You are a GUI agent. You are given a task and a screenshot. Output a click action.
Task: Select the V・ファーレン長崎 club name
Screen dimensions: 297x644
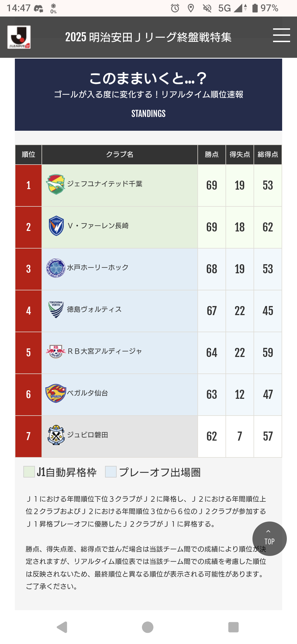[x=98, y=226]
